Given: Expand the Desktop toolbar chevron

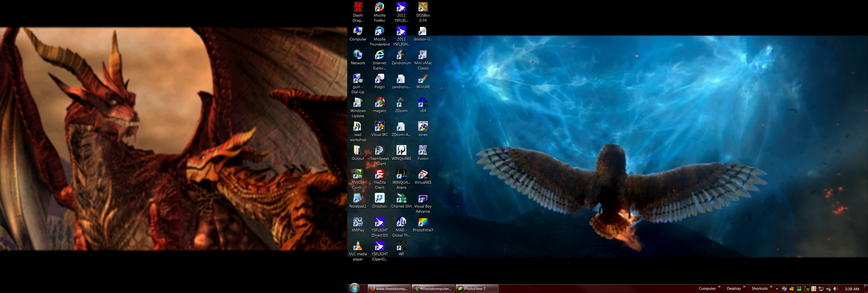Looking at the screenshot, I should coord(744,287).
